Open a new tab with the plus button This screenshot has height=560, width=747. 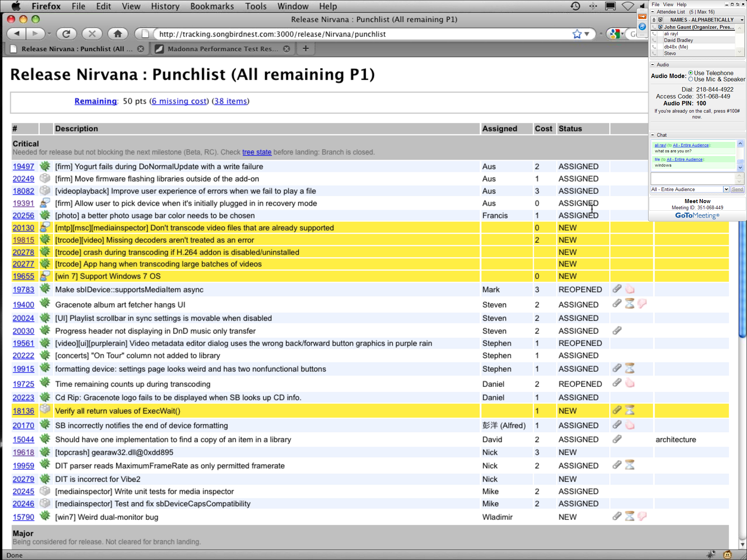(x=306, y=48)
